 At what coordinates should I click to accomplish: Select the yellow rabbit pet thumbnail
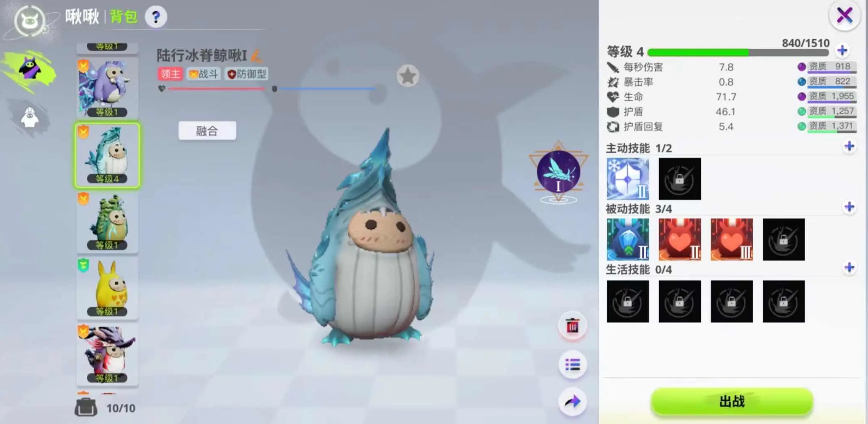click(x=107, y=288)
